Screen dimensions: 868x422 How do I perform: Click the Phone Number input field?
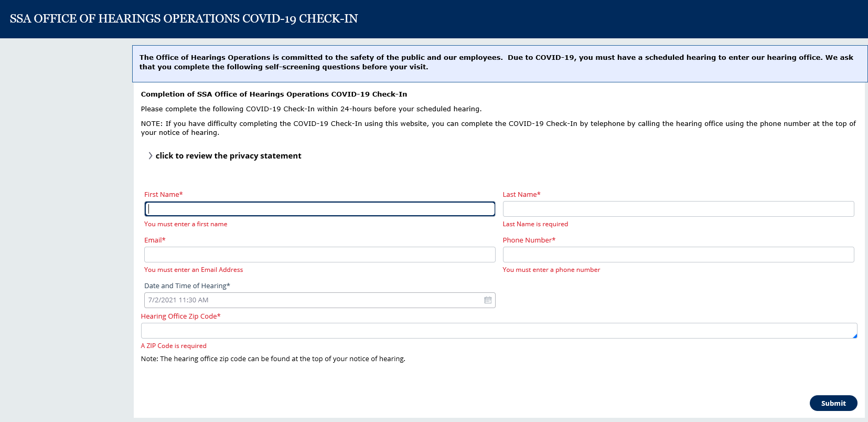tap(678, 255)
